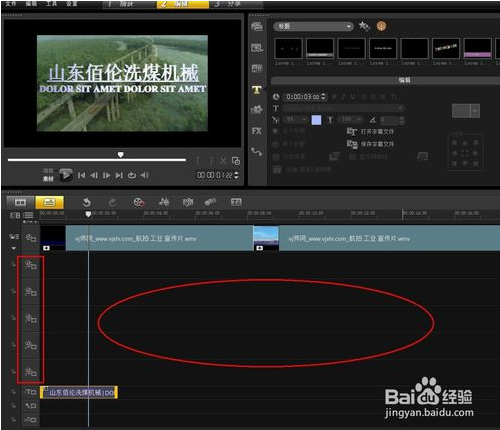Click the open subtitle file icon
Screen dimensions: 500x430
(352, 131)
